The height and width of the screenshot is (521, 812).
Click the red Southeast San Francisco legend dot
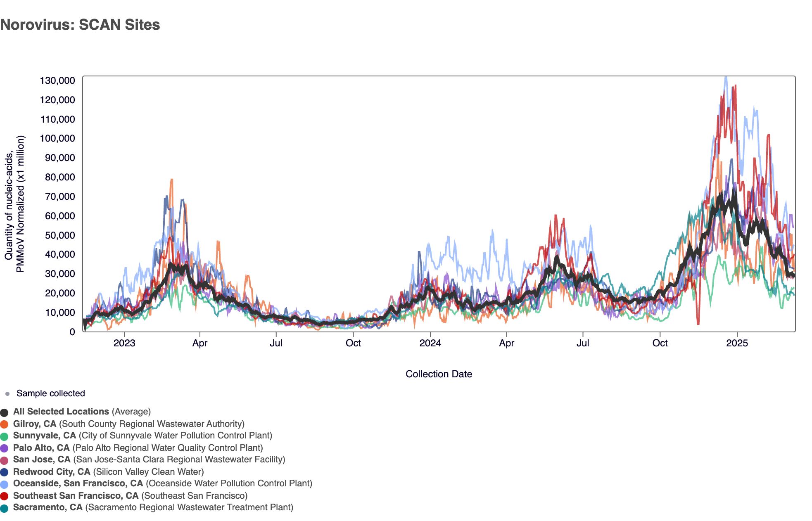coord(4,496)
